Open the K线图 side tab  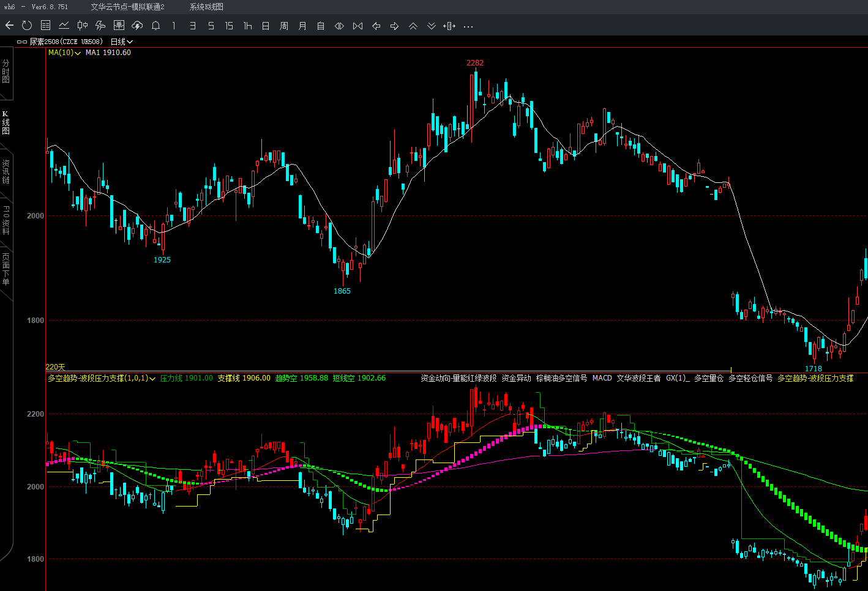[6, 123]
